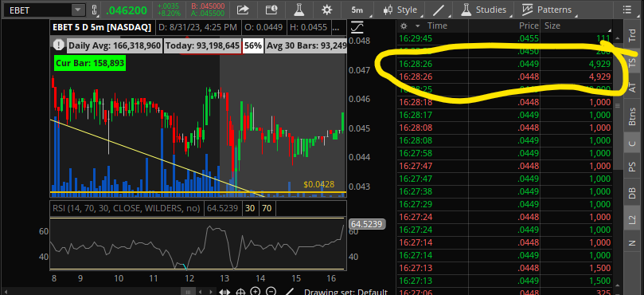The height and width of the screenshot is (295, 644).
Task: Click the Daily Avg volume label
Action: (x=115, y=45)
